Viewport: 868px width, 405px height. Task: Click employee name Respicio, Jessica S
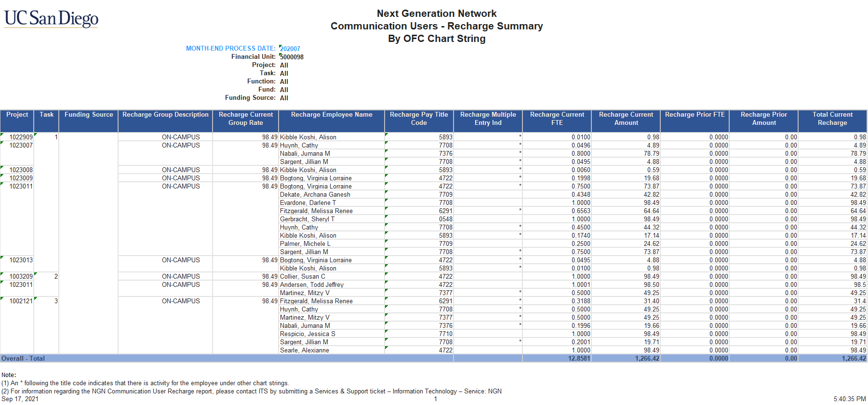307,334
